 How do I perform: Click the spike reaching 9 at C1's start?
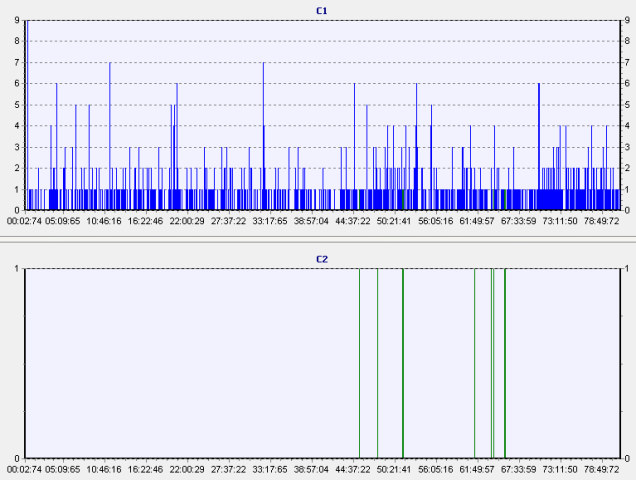coord(27,115)
